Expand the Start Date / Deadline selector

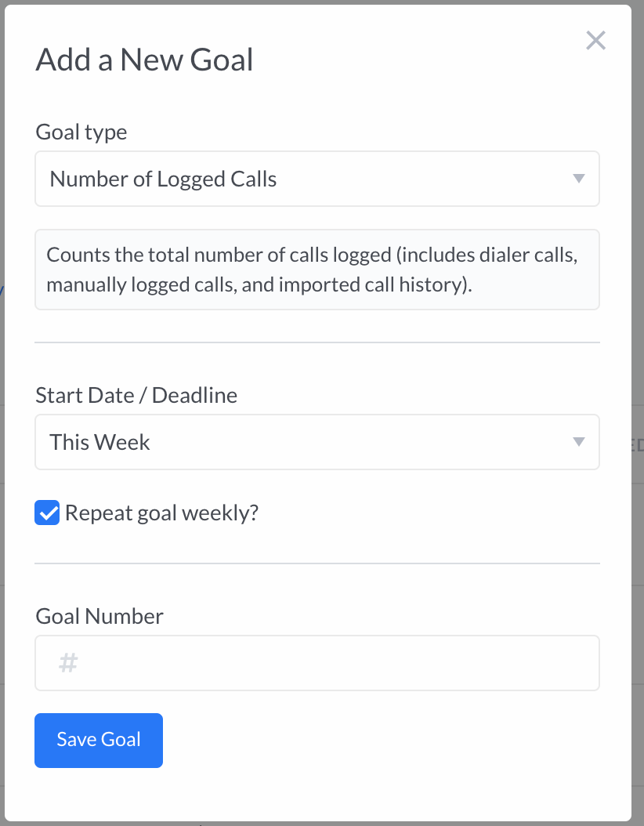(317, 442)
